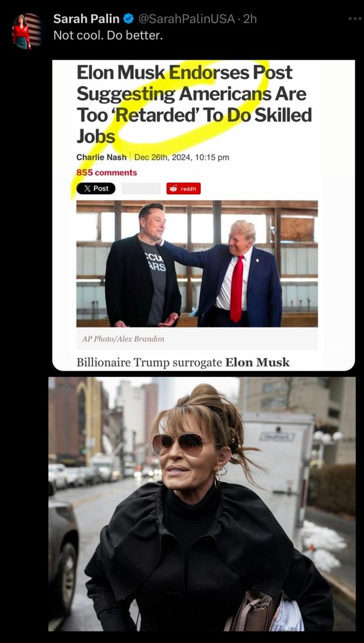
Task: Click the Dec 26th, 2024 publication date
Action: (181, 157)
